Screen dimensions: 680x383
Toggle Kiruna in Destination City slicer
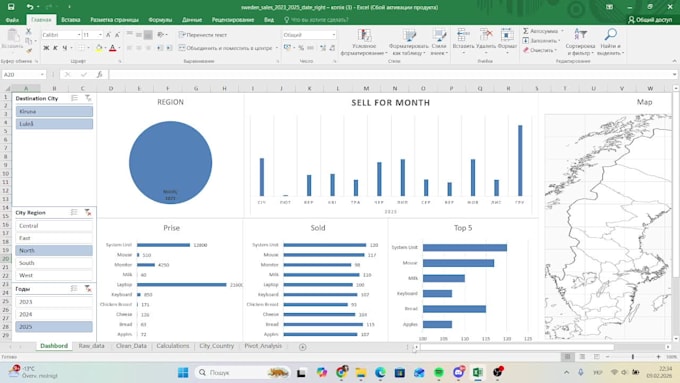pyautogui.click(x=54, y=111)
